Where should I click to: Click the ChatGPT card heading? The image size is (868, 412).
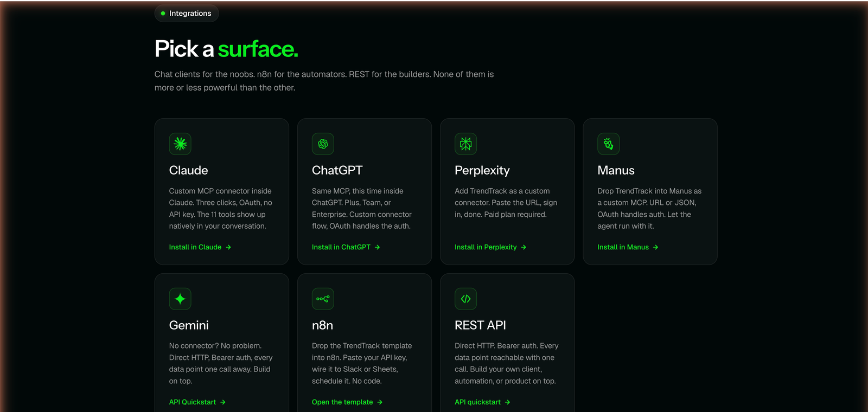point(337,170)
